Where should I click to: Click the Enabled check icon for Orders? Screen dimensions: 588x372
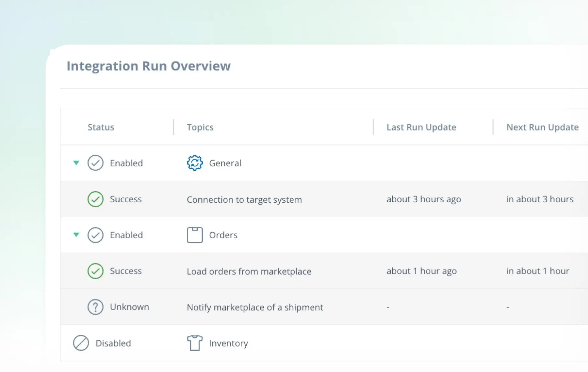tap(95, 235)
